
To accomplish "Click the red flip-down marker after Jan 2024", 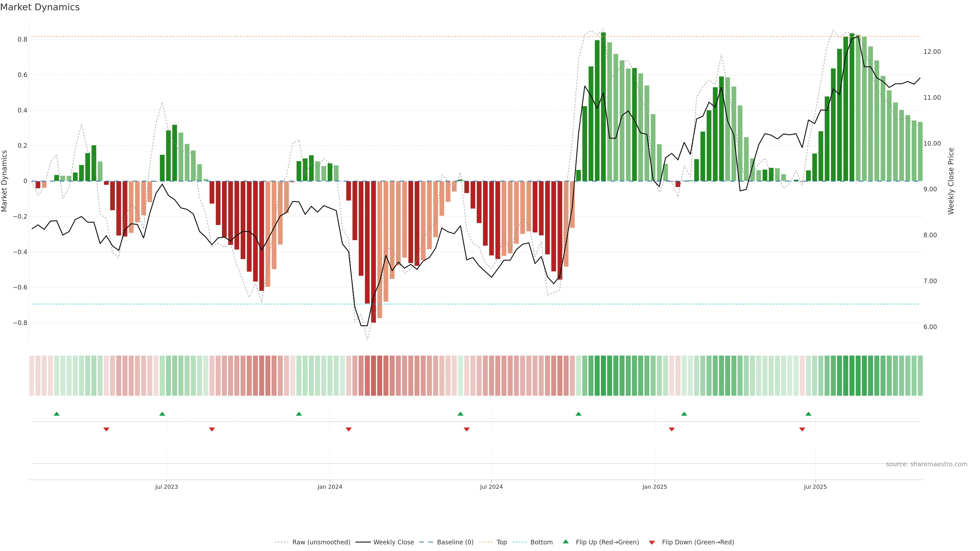I will 348,429.
